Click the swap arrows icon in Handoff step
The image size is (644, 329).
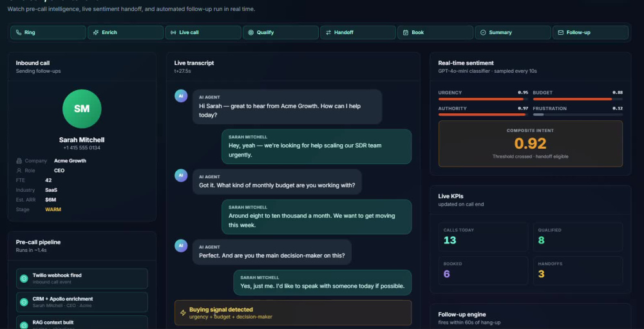point(328,32)
